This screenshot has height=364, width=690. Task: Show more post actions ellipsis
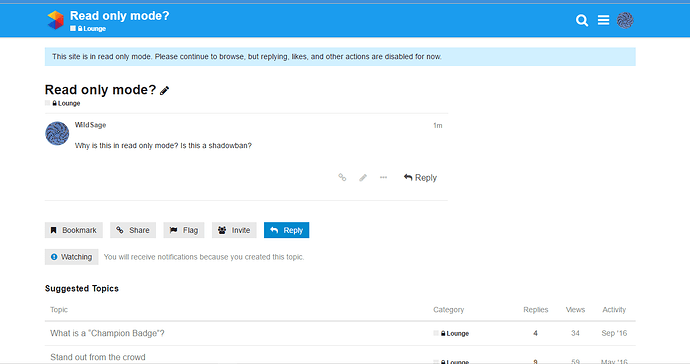[383, 177]
